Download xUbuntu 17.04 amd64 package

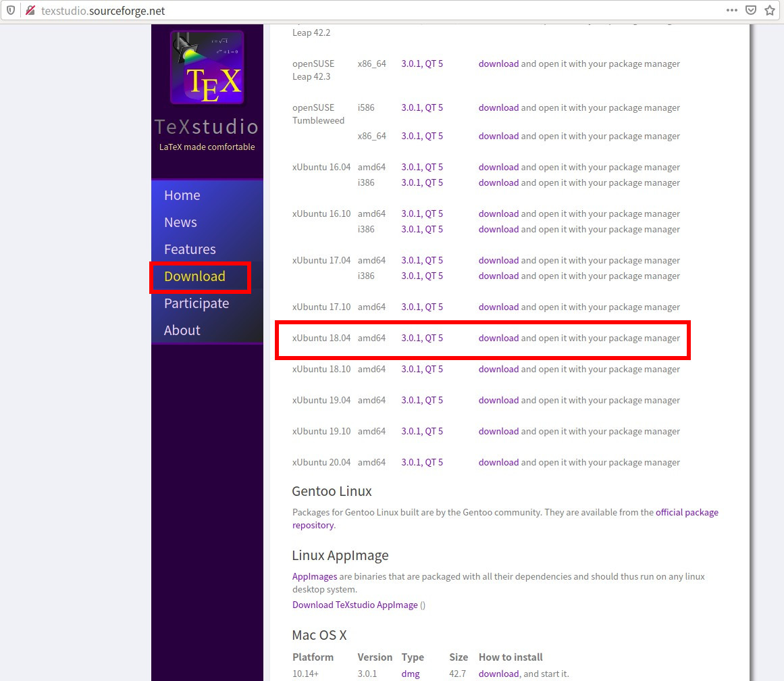click(x=498, y=260)
